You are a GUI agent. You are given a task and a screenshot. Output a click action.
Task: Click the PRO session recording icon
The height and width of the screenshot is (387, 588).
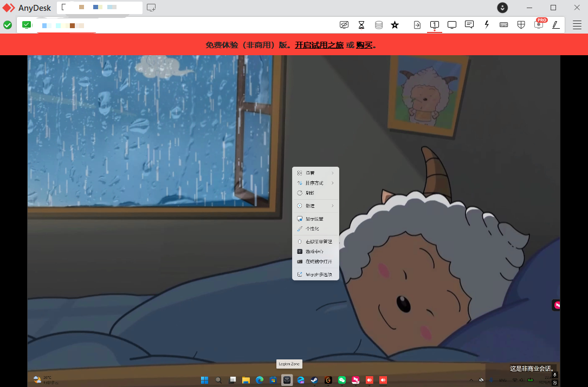[539, 25]
